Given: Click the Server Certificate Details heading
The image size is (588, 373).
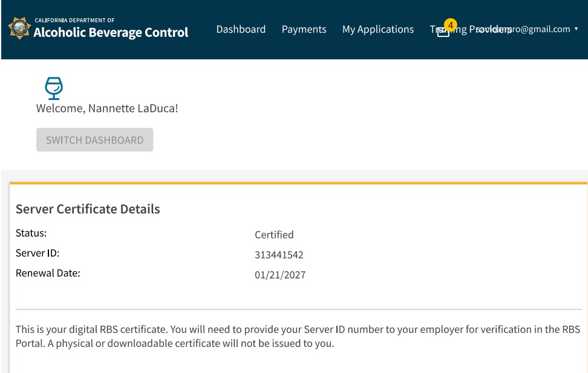Looking at the screenshot, I should [88, 209].
